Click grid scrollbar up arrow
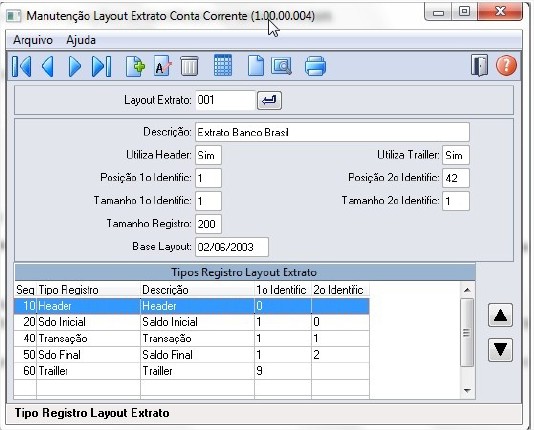The width and height of the screenshot is (534, 430). pos(467,290)
